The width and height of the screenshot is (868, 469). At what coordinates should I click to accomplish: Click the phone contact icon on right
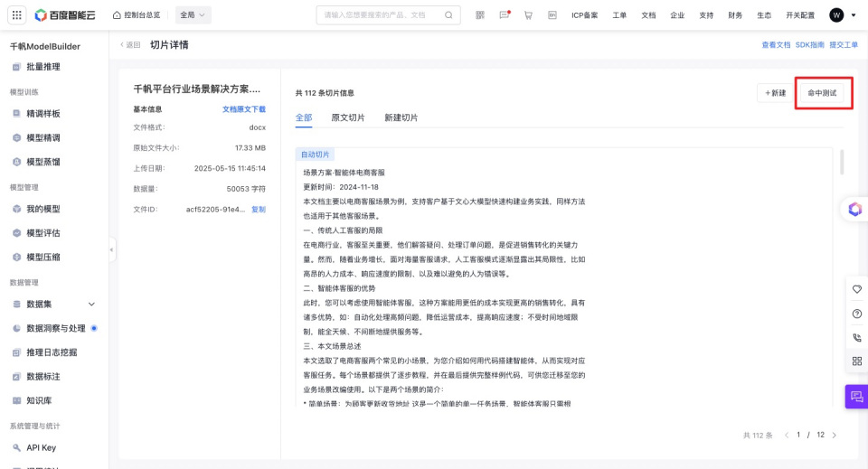857,337
